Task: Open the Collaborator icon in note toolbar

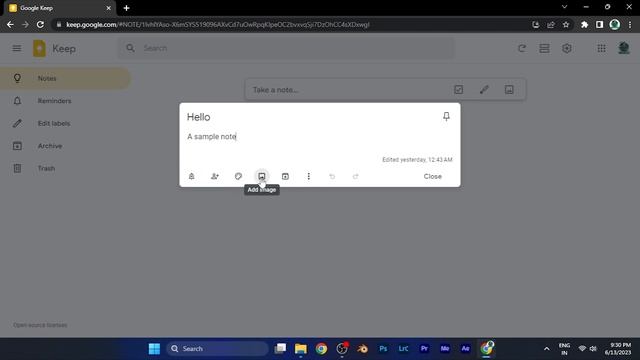Action: click(x=215, y=176)
